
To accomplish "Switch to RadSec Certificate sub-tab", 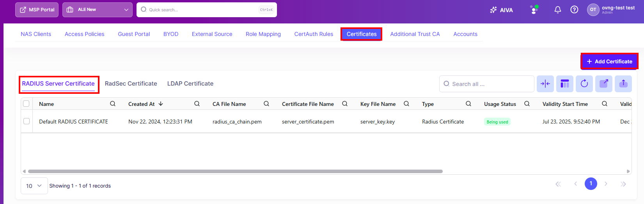I will tap(131, 84).
